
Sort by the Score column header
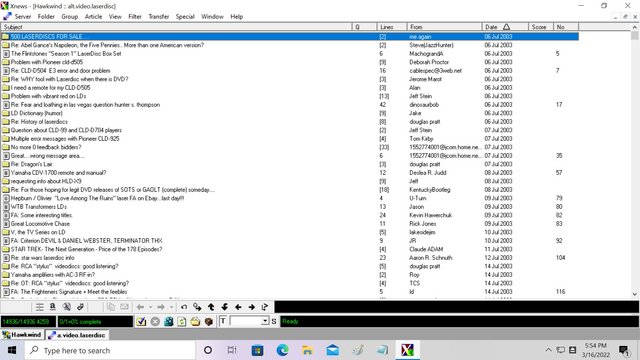pos(541,27)
